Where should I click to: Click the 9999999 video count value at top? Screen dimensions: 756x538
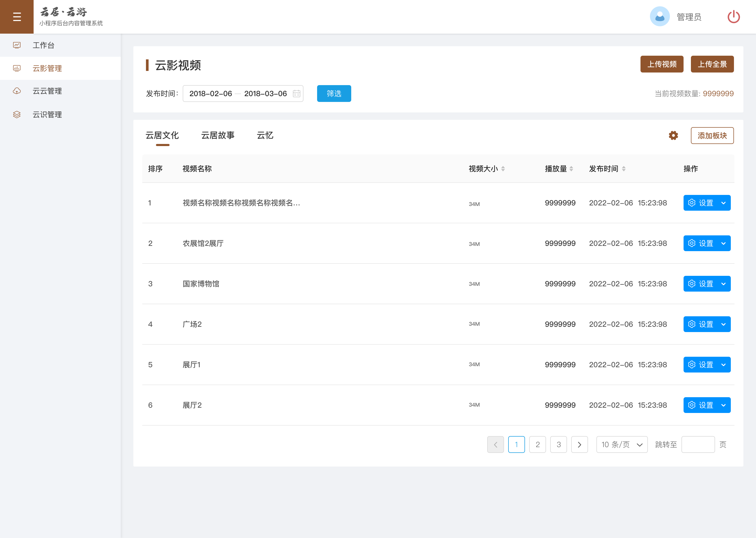pos(718,94)
